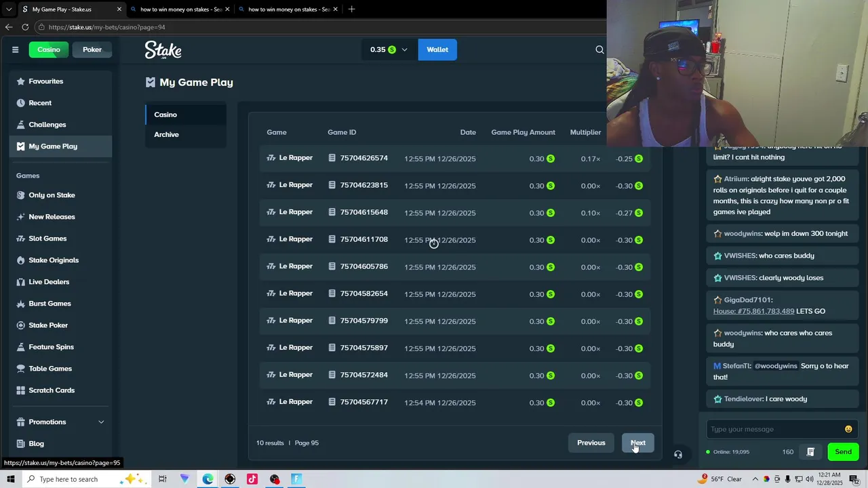Open Game ID 75704611708
Viewport: 868px width, 488px height.
(364, 239)
